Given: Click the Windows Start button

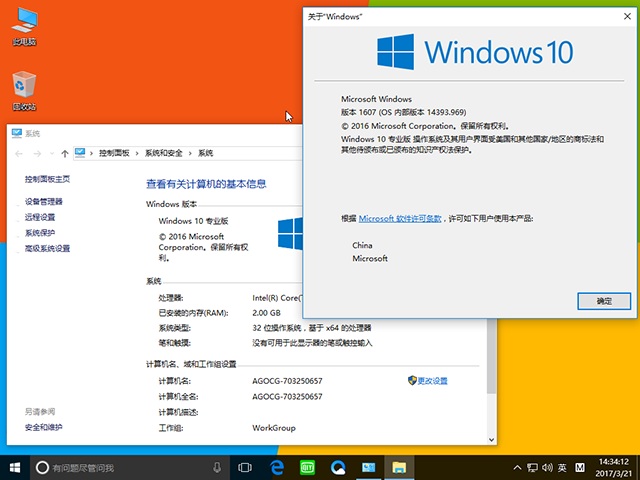Looking at the screenshot, I should click(x=16, y=467).
